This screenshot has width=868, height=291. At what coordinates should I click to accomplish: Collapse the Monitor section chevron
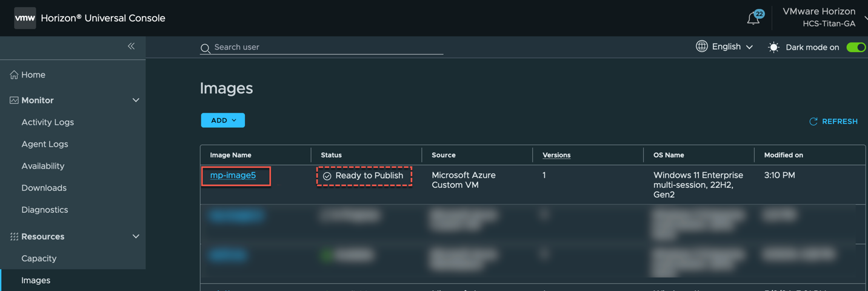(136, 100)
